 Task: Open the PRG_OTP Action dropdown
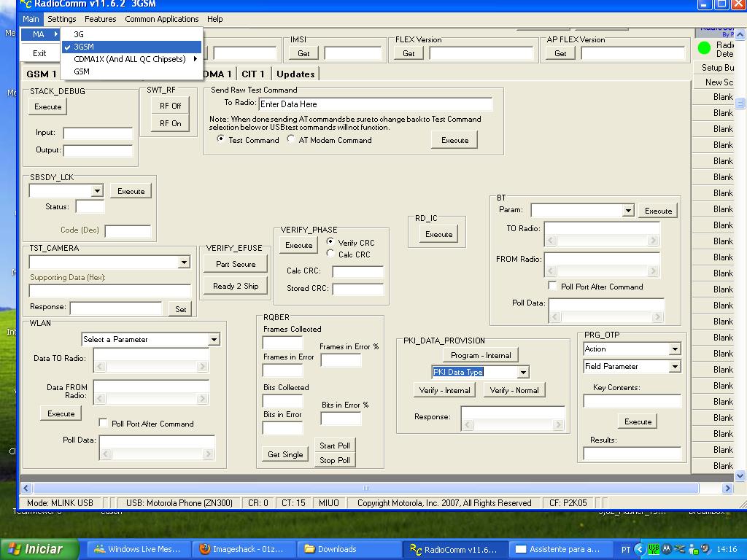tap(675, 349)
